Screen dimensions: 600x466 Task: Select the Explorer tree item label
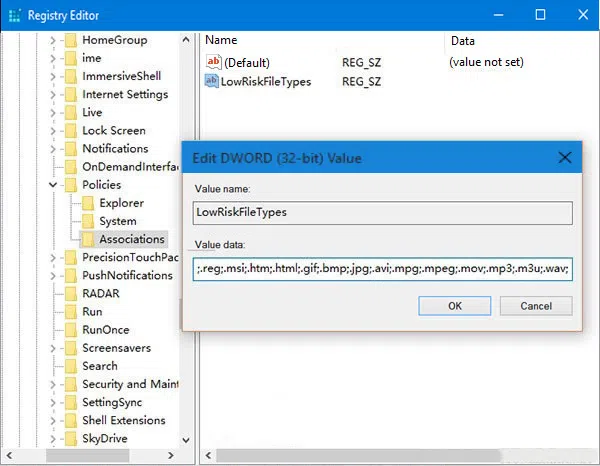122,203
